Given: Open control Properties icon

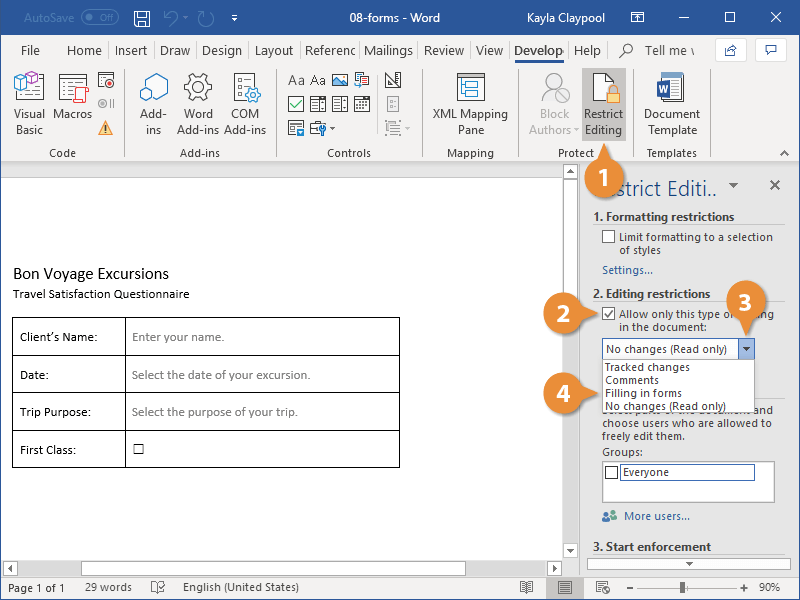Looking at the screenshot, I should pyautogui.click(x=393, y=104).
